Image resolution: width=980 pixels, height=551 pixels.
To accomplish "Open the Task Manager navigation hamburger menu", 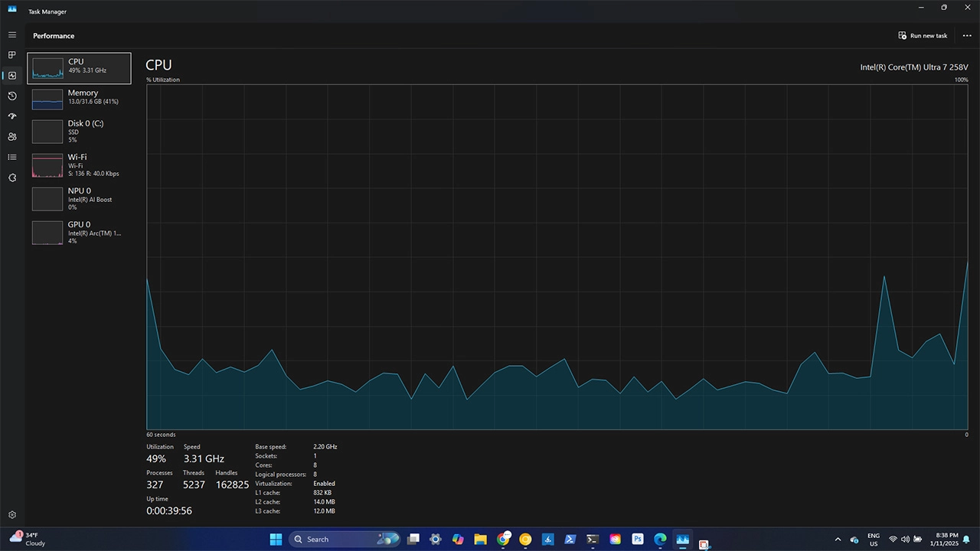I will click(x=12, y=35).
